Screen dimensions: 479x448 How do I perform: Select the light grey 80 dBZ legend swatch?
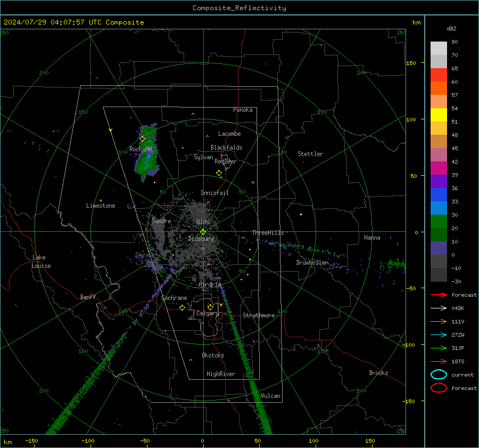tap(439, 48)
